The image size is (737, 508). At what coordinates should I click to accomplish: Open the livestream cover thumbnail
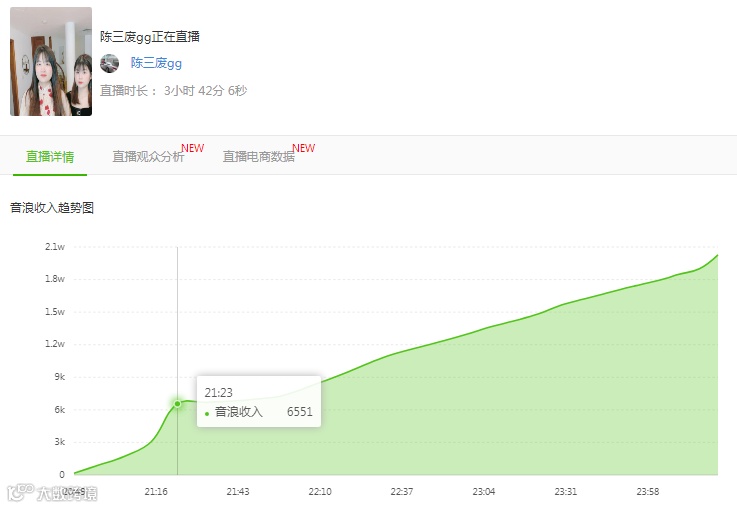pos(51,62)
